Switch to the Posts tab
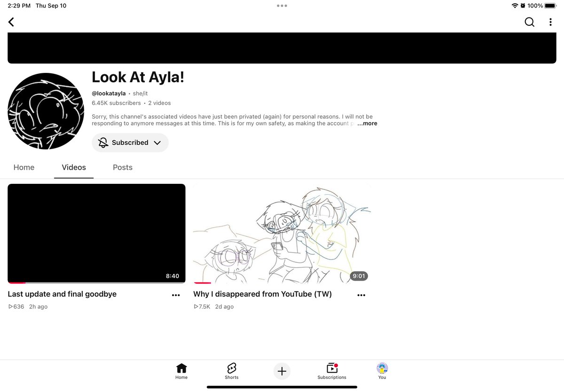564x392 pixels. 123,167
